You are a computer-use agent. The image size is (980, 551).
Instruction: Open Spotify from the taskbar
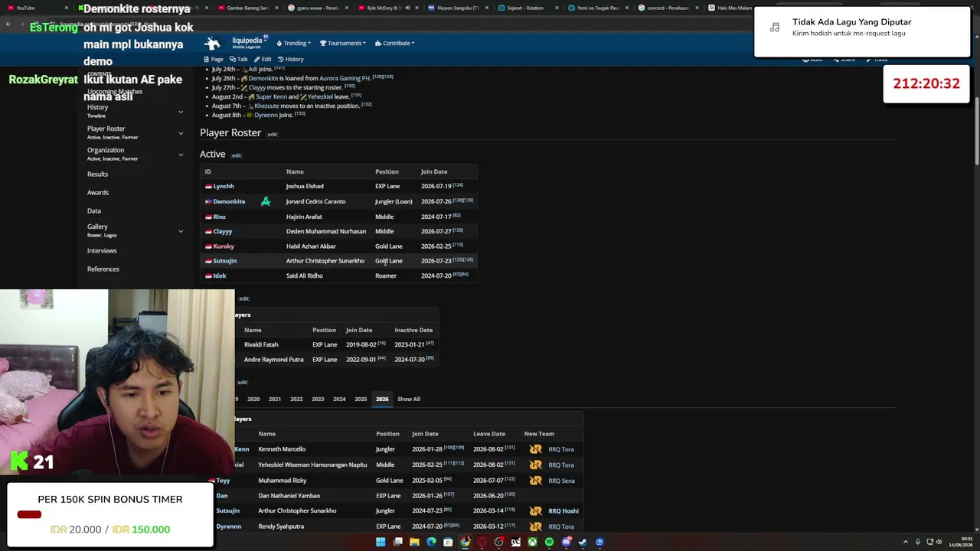tap(549, 542)
